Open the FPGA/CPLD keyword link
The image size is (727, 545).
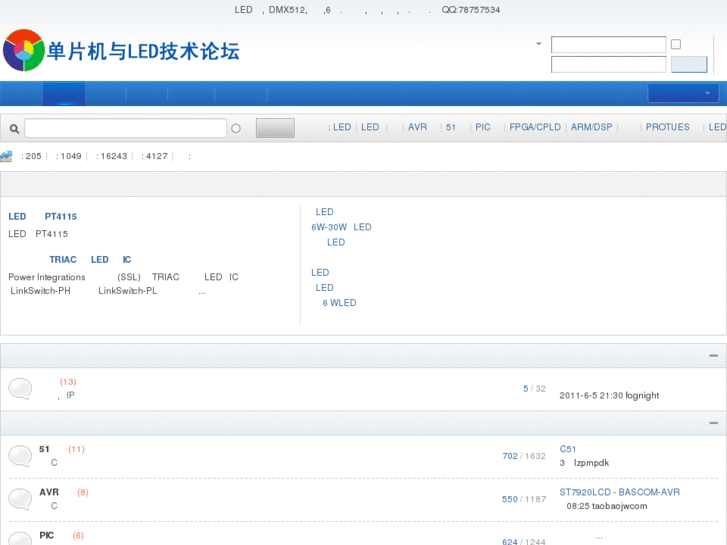pos(535,127)
